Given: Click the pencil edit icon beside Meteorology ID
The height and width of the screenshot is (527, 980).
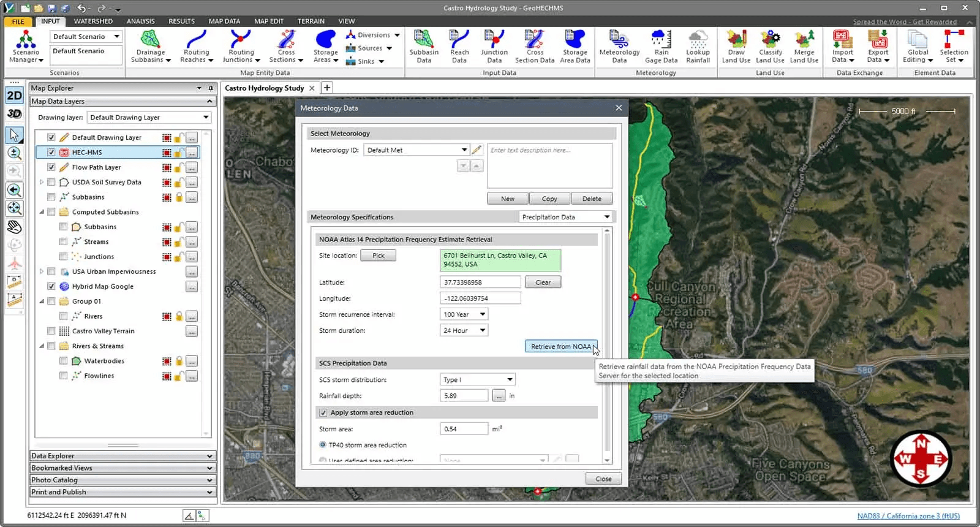Looking at the screenshot, I should coord(477,150).
